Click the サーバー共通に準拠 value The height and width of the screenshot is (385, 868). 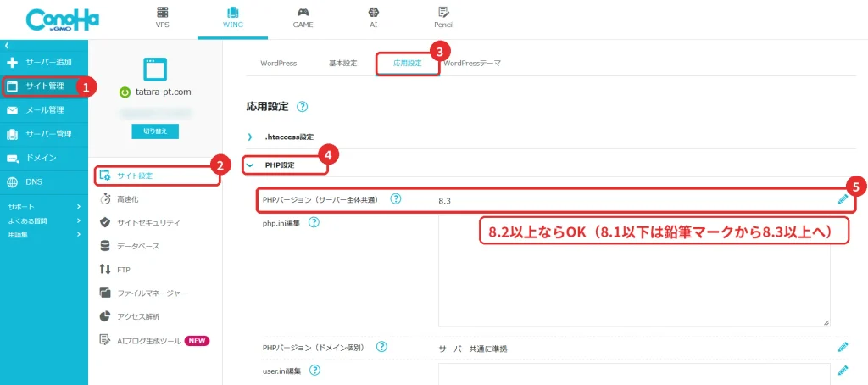(473, 349)
